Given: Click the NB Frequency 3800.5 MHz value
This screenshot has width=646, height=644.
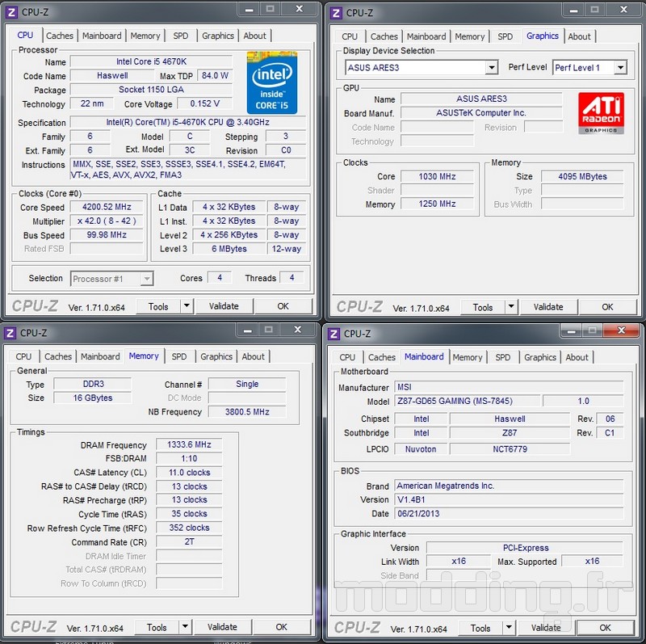Looking at the screenshot, I should tap(247, 411).
